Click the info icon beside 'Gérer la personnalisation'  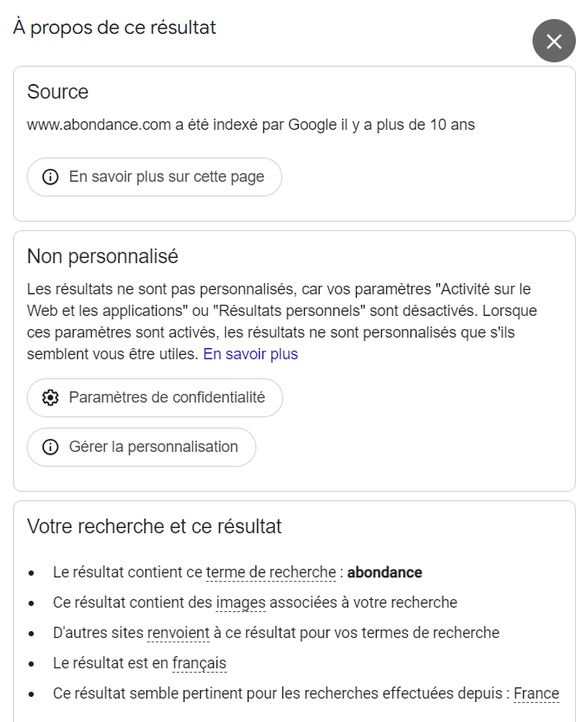click(x=50, y=447)
